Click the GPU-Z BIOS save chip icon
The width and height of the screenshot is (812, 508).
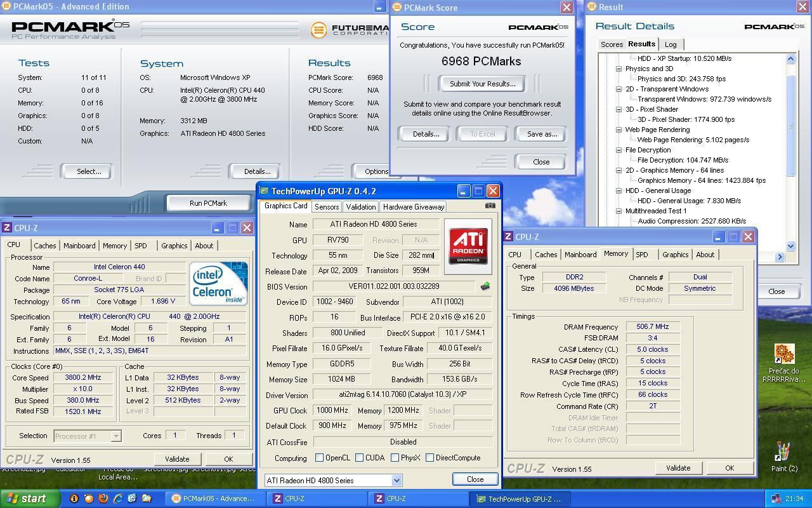[485, 286]
